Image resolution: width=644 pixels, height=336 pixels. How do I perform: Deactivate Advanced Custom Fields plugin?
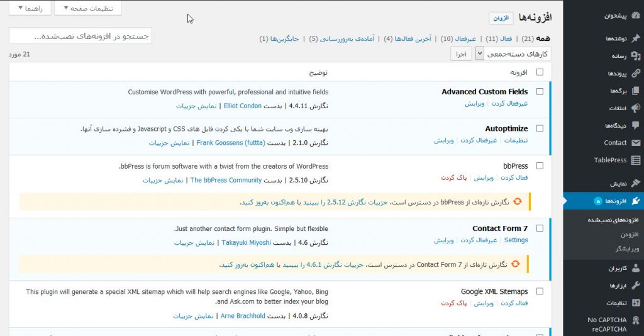(x=509, y=104)
